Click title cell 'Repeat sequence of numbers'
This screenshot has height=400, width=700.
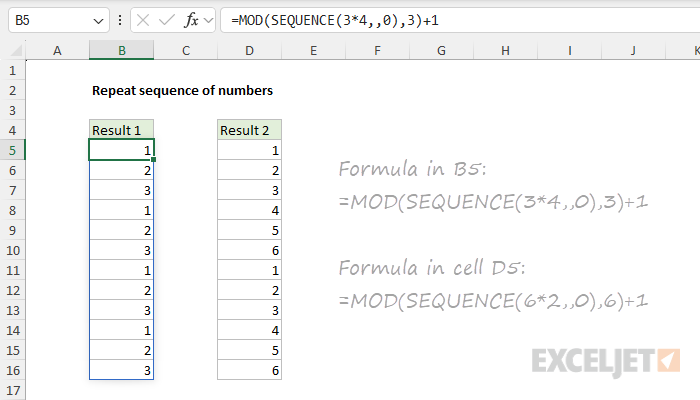coord(182,91)
